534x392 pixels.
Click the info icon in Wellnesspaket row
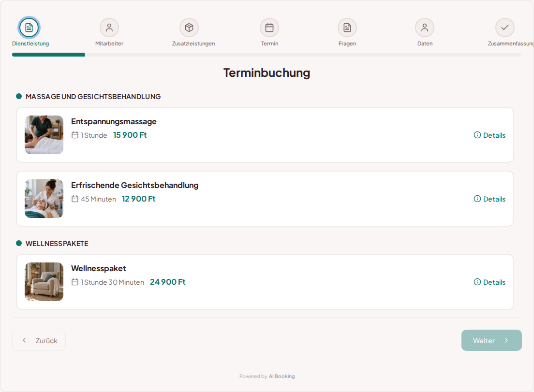[477, 282]
